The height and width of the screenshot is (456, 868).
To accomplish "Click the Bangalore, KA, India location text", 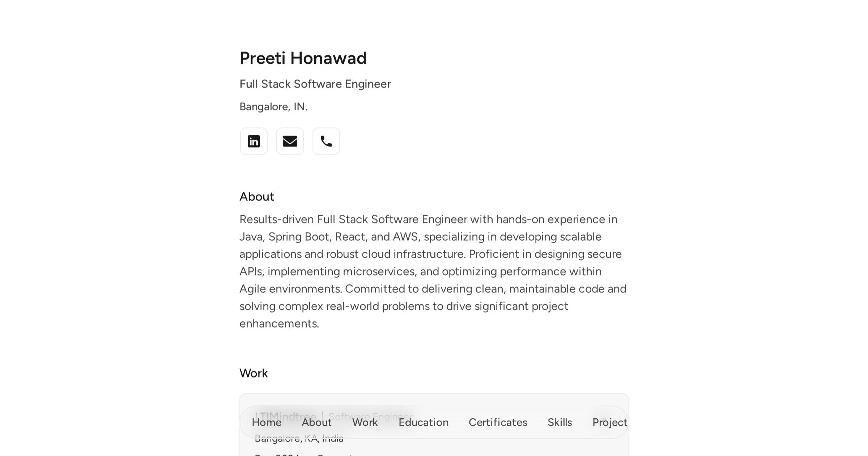I will tap(299, 438).
